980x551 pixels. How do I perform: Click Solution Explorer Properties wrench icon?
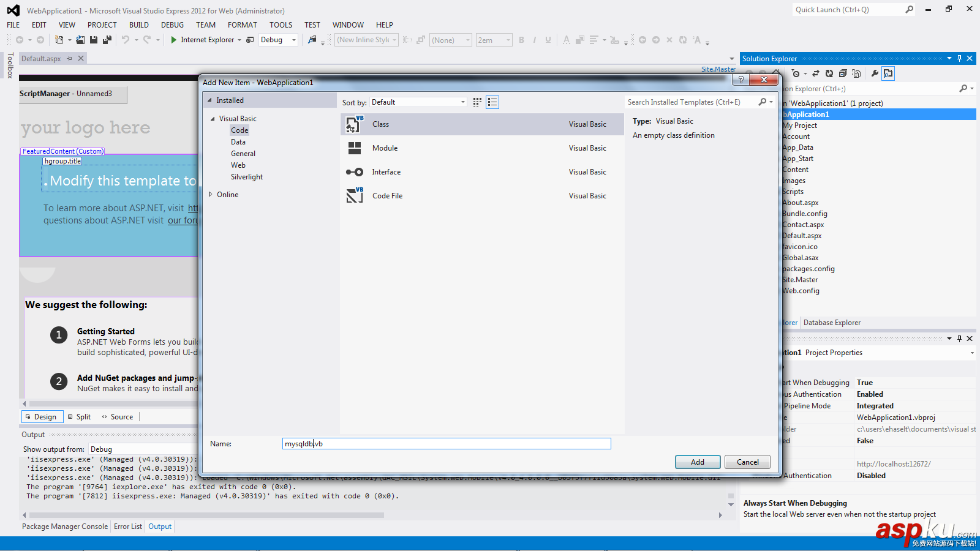875,73
